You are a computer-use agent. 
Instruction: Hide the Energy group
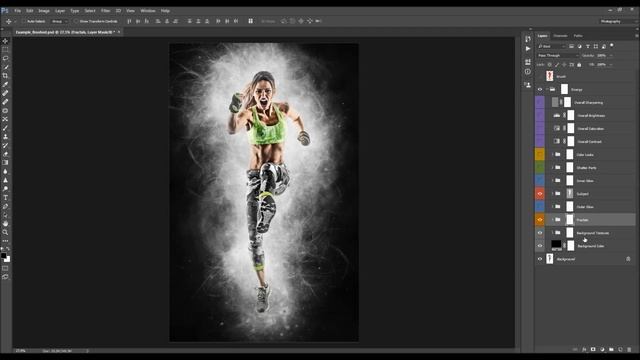(540, 89)
